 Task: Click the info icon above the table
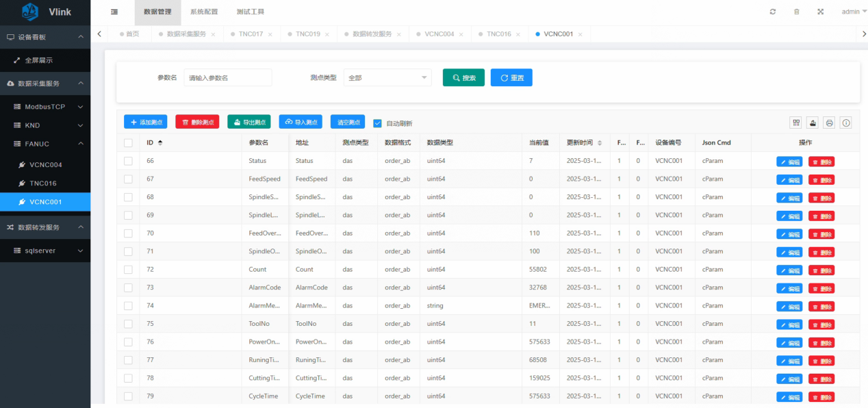(846, 123)
